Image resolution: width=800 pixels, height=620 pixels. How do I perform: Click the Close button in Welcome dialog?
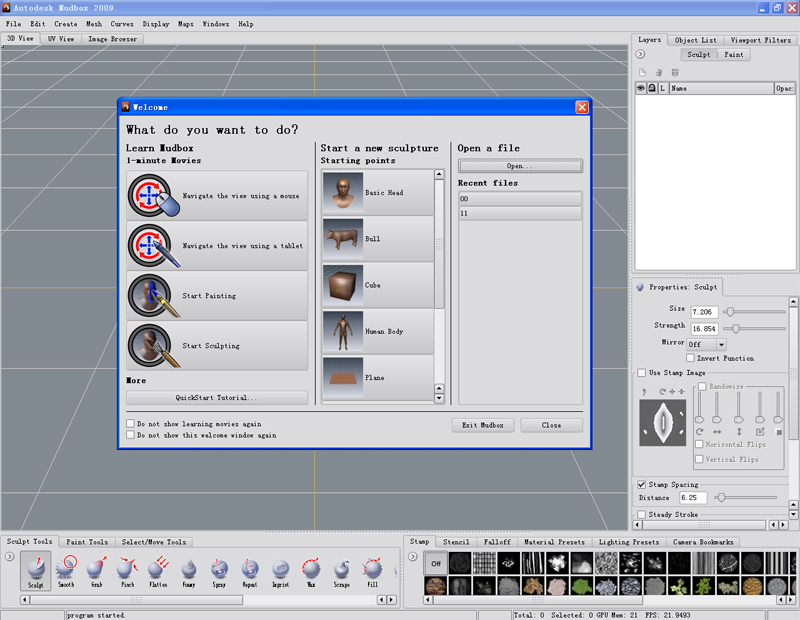point(552,425)
